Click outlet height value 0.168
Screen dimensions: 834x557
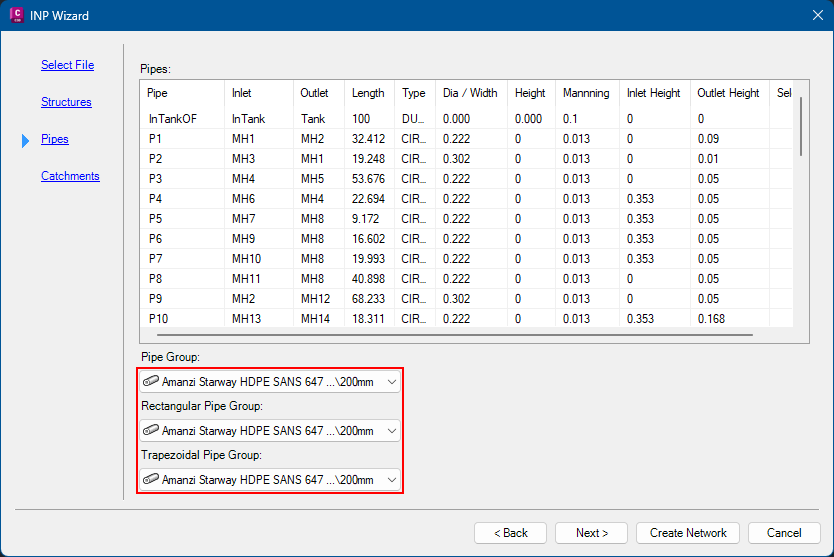click(711, 319)
